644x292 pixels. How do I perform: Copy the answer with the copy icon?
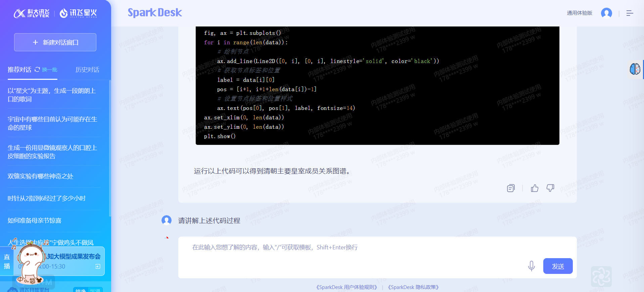click(511, 188)
